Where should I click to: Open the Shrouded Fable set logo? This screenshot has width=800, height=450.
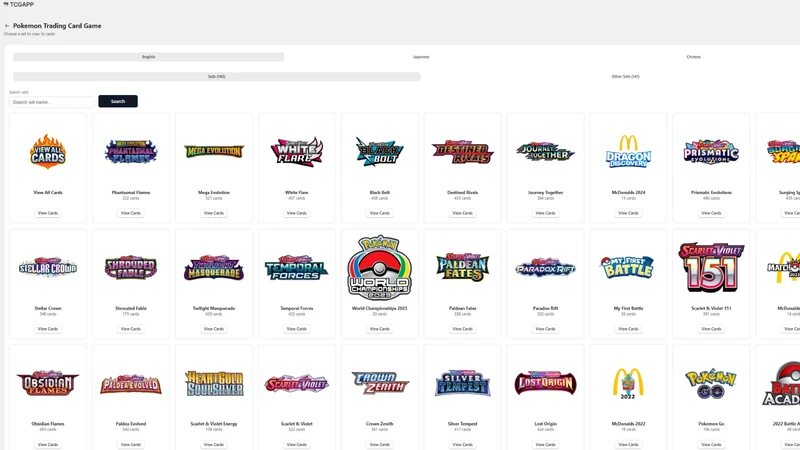(x=131, y=267)
